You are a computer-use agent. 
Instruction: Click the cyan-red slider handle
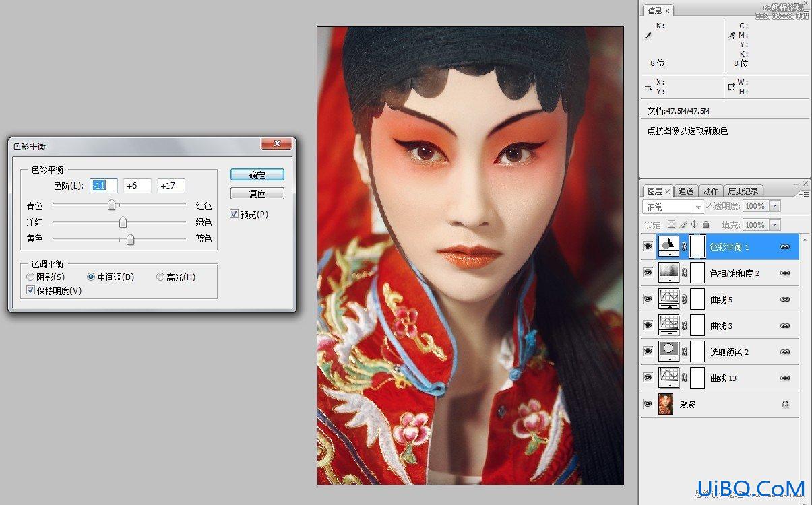pos(112,205)
